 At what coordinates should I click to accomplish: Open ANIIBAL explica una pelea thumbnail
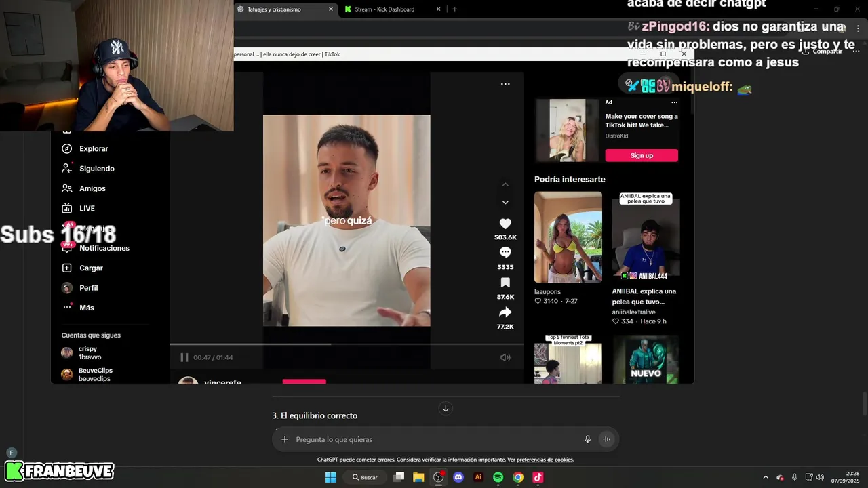pos(646,237)
